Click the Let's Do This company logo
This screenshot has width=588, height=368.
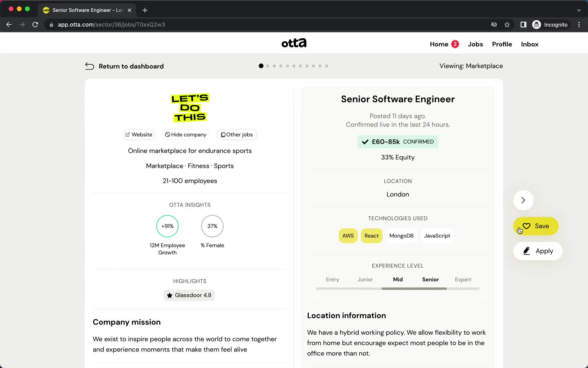point(190,108)
